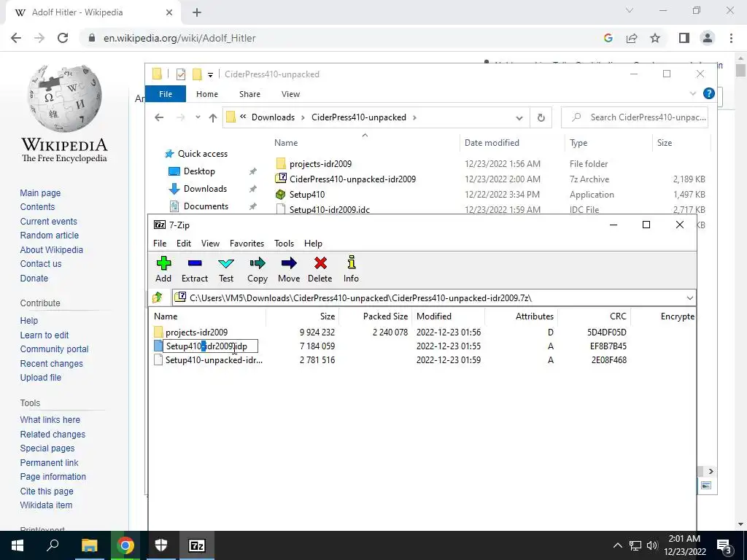Click the Share this page icon in Chrome

(x=632, y=38)
